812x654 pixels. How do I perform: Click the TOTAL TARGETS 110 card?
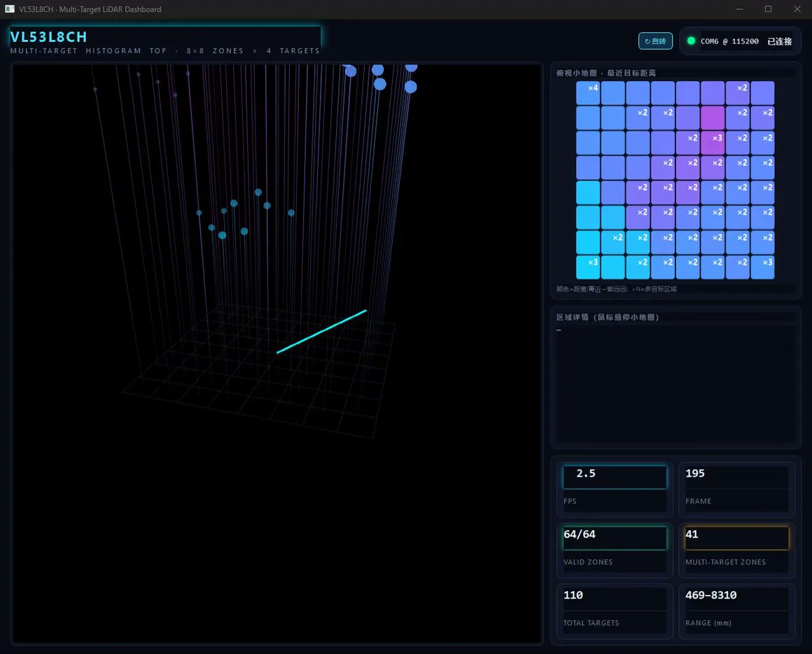tap(615, 611)
